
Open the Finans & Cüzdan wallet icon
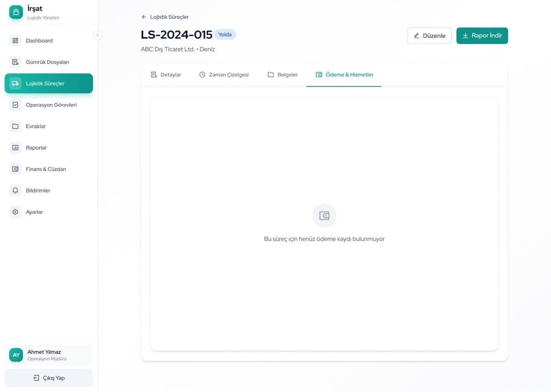click(15, 169)
